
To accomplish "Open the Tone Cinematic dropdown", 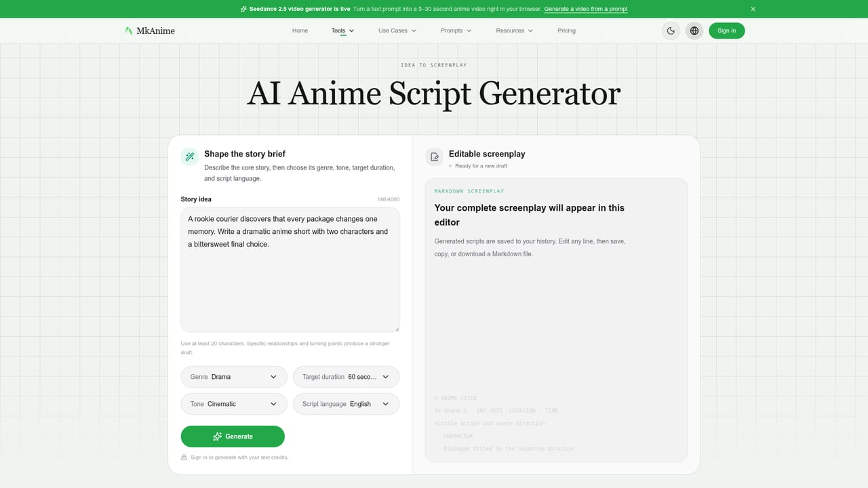I will click(234, 404).
